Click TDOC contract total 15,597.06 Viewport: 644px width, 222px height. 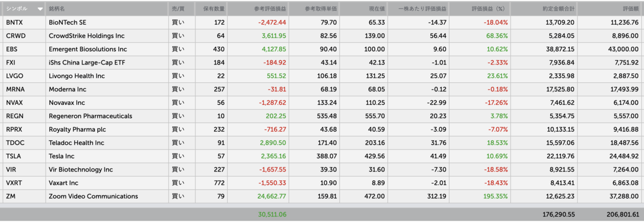(x=560, y=143)
